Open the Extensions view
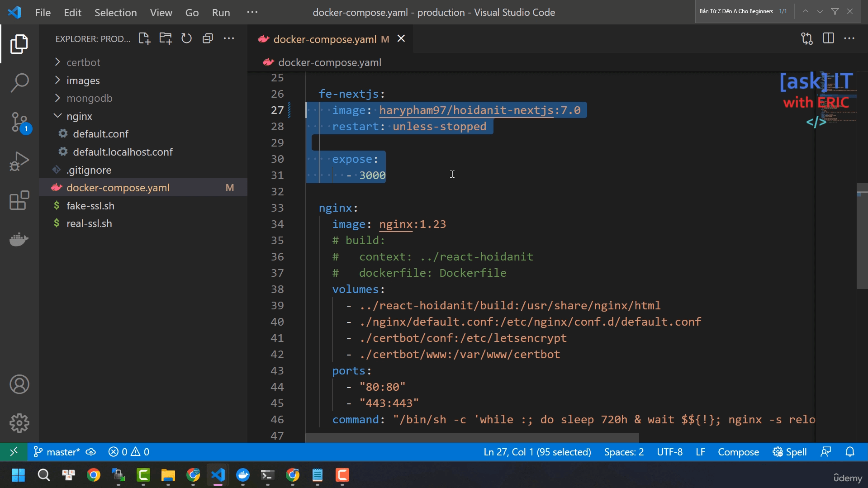This screenshot has height=488, width=868. pyautogui.click(x=19, y=200)
